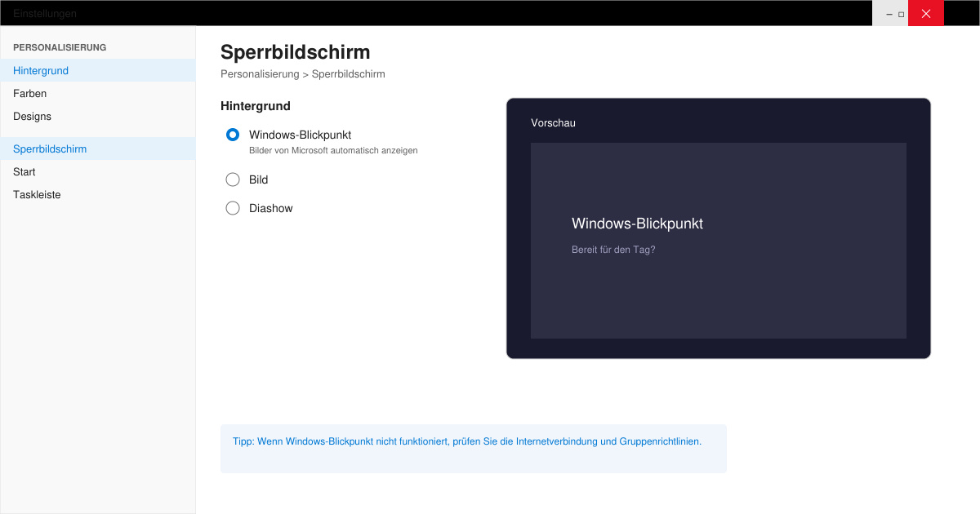Select the Windows-Blickpunkt radio button
This screenshot has height=514, width=980.
click(233, 135)
